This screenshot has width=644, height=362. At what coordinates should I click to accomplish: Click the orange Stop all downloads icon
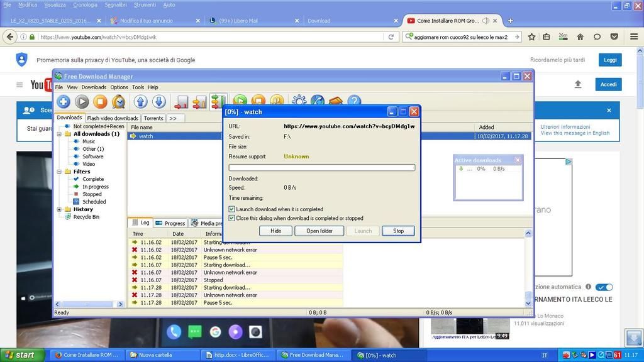click(258, 100)
